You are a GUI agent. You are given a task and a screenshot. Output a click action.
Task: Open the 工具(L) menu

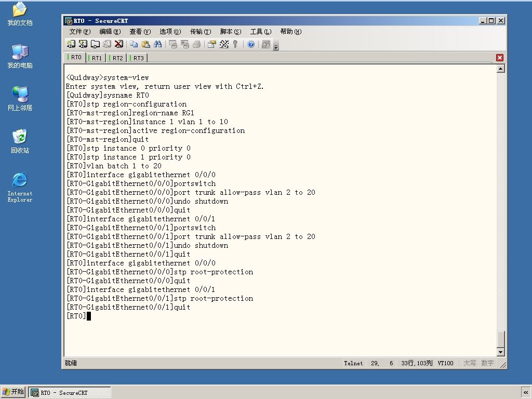(x=261, y=32)
